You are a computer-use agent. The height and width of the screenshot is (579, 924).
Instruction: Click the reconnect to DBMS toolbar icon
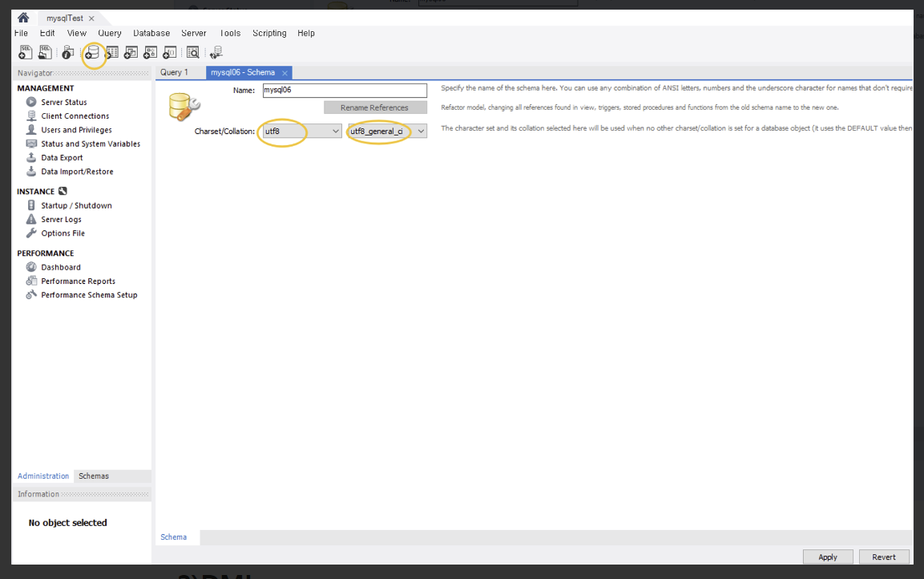pos(216,52)
